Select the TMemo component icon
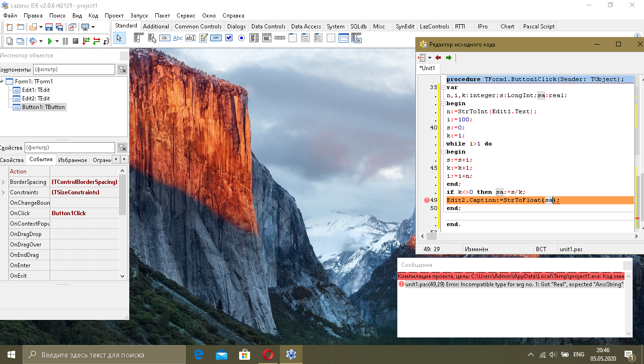Screen dimensions: 644x364 [x=203, y=38]
